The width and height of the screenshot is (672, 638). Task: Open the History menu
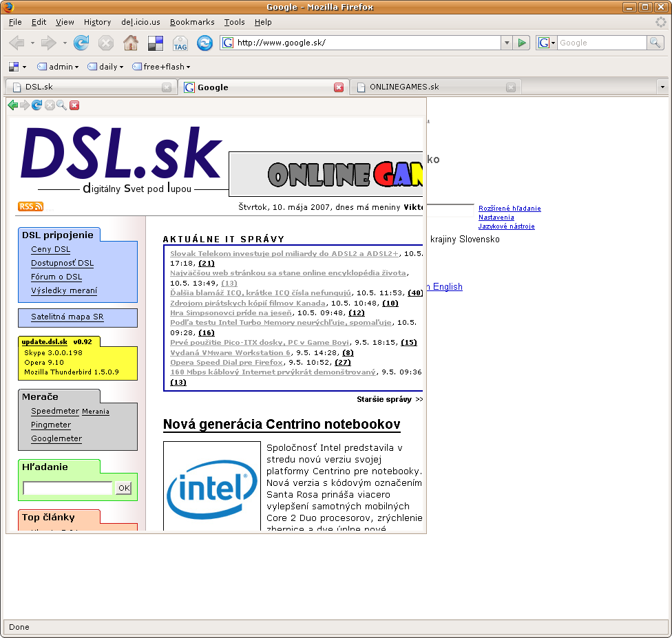click(97, 22)
